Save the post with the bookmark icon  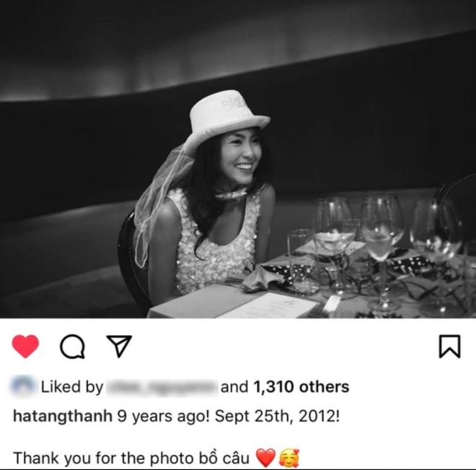pyautogui.click(x=449, y=347)
